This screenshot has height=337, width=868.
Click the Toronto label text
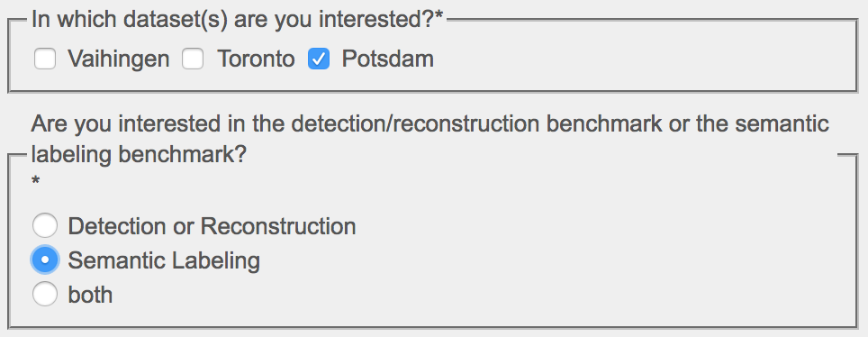256,59
